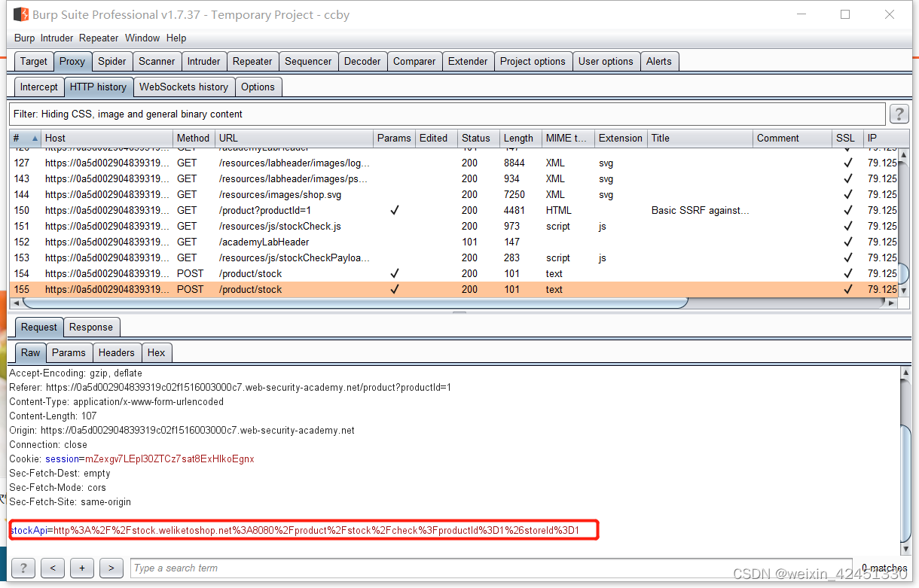Switch to the Intruder tab
919x588 pixels.
[x=204, y=61]
